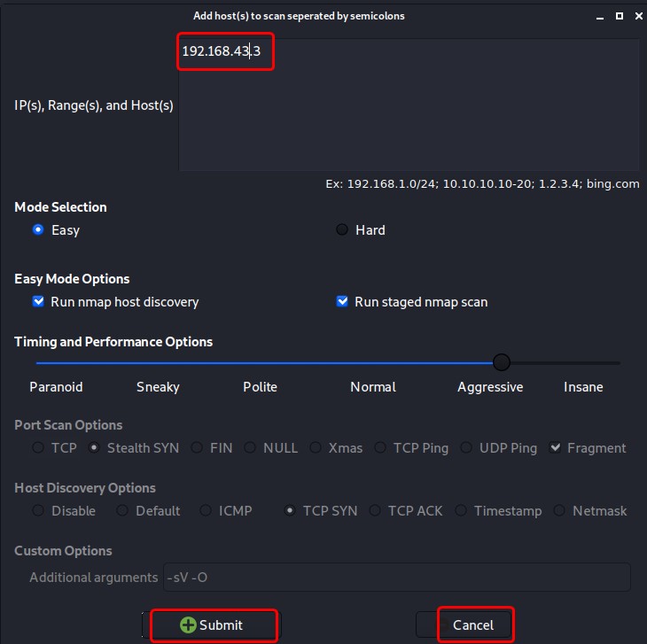Click the Paranoid timing label
The height and width of the screenshot is (644, 647).
click(x=56, y=387)
